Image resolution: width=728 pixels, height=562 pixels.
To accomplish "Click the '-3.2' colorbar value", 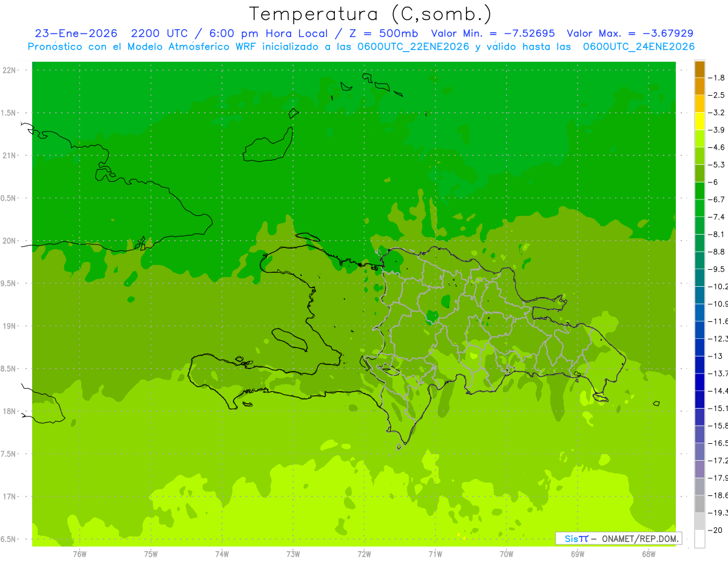I will pos(716,112).
